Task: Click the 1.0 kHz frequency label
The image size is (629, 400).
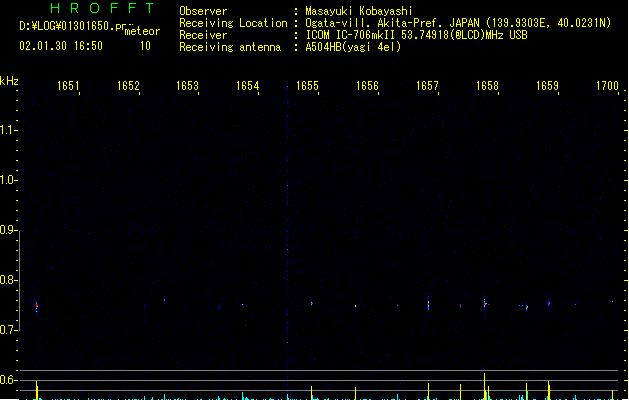Action: pos(8,180)
